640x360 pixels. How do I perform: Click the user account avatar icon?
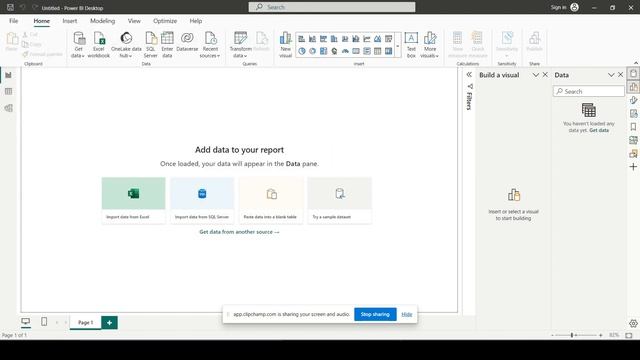(x=574, y=7)
